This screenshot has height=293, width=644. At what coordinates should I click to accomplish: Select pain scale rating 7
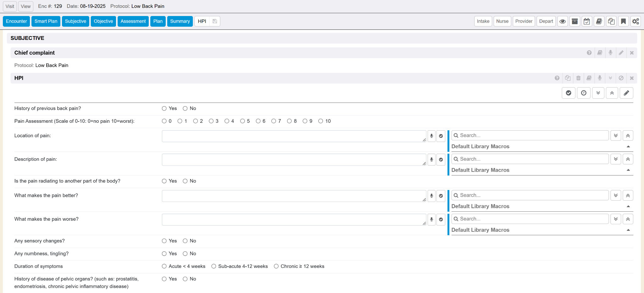click(274, 121)
